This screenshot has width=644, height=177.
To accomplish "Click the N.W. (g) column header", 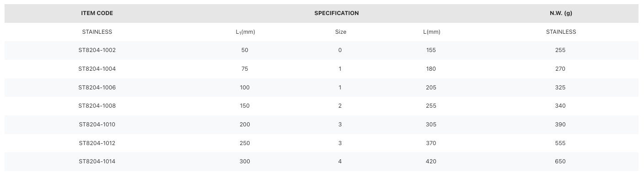I will tap(561, 13).
